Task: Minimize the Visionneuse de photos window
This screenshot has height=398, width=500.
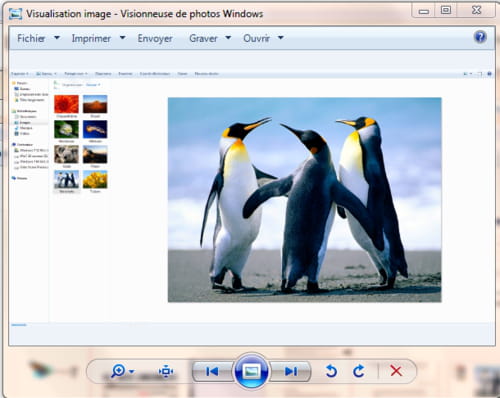Action: click(424, 11)
